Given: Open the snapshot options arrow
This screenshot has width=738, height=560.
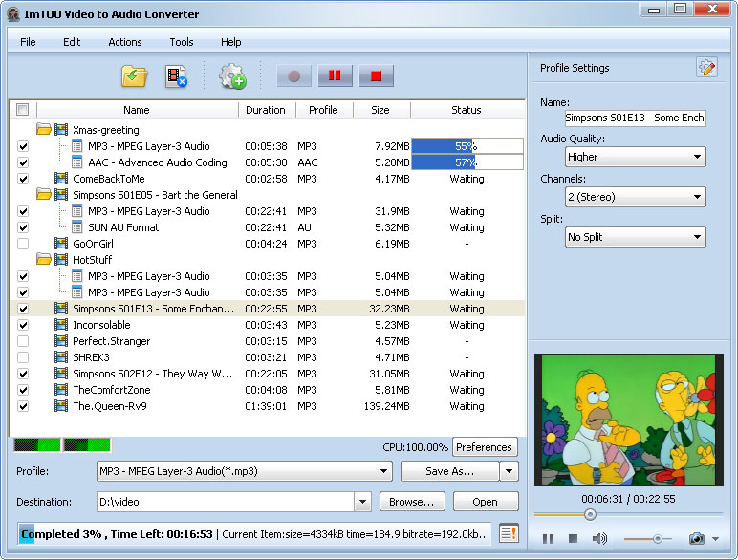Looking at the screenshot, I should click(715, 539).
